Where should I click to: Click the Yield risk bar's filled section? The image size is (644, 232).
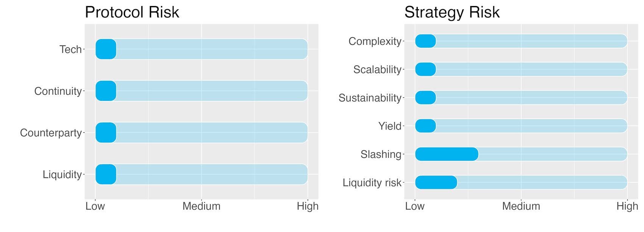[425, 126]
